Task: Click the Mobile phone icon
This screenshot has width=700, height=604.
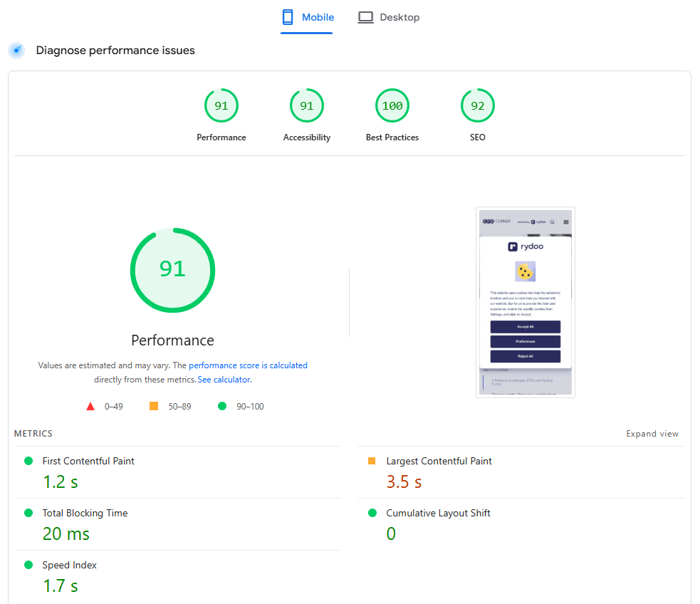Action: (288, 16)
